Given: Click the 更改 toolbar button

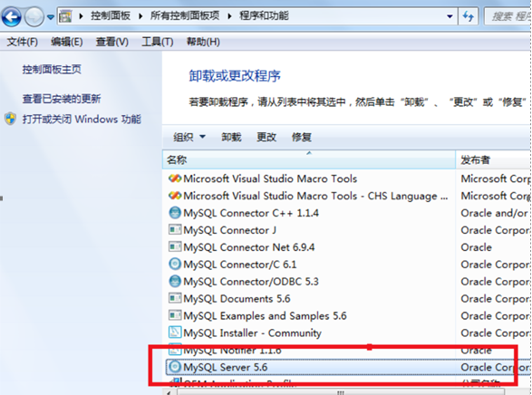Looking at the screenshot, I should [x=266, y=137].
